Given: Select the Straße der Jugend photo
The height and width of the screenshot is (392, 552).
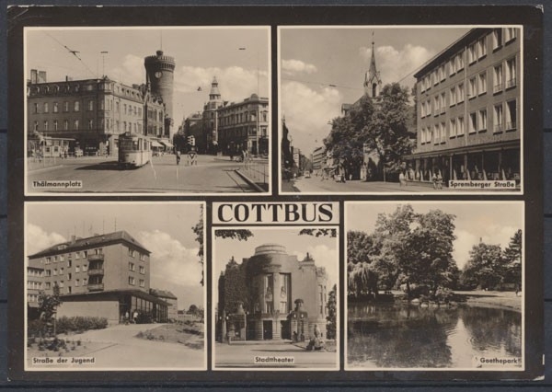Looking at the screenshot, I should pos(116,285).
